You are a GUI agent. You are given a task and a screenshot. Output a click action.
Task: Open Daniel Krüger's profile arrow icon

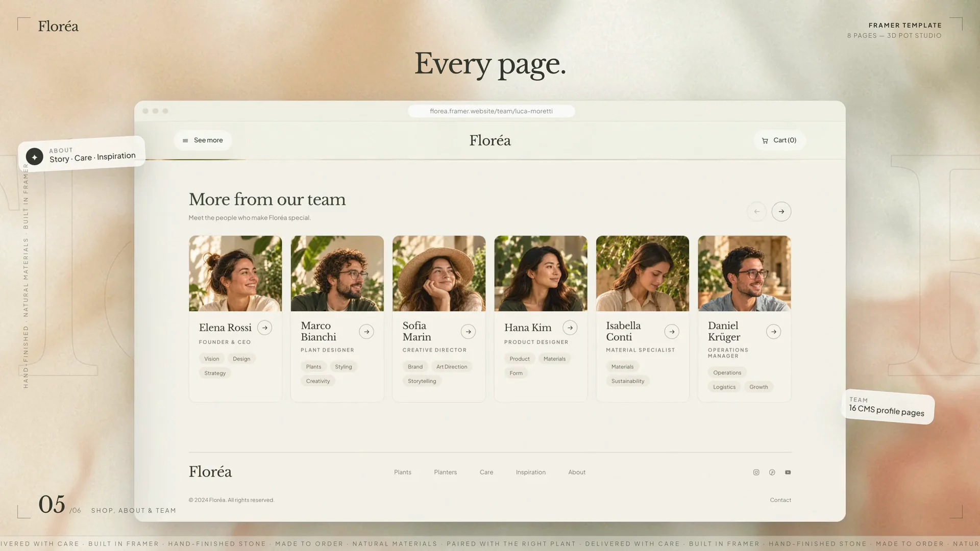point(774,332)
